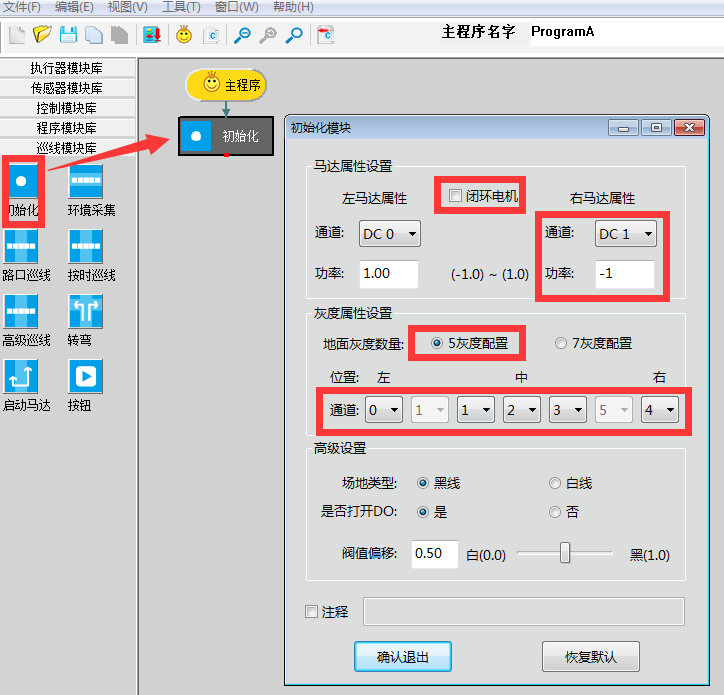Minimize the 初始化模块 dialog
Viewport: 724px width, 695px height.
point(623,127)
